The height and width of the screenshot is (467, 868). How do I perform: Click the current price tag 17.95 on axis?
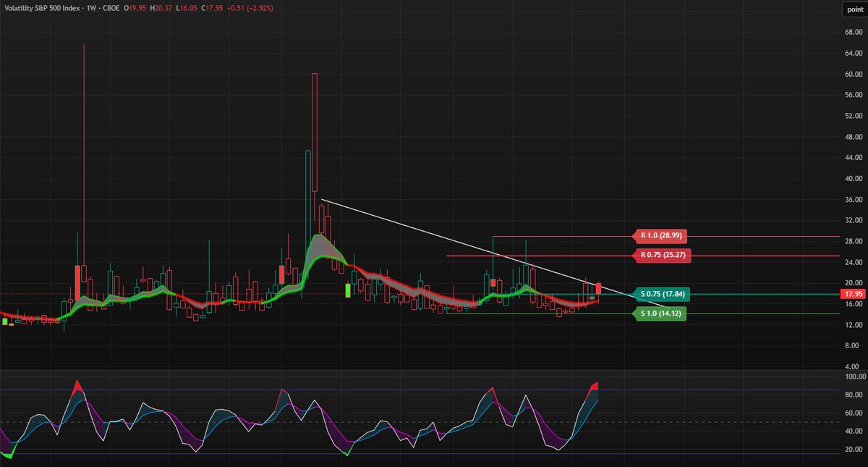click(853, 294)
